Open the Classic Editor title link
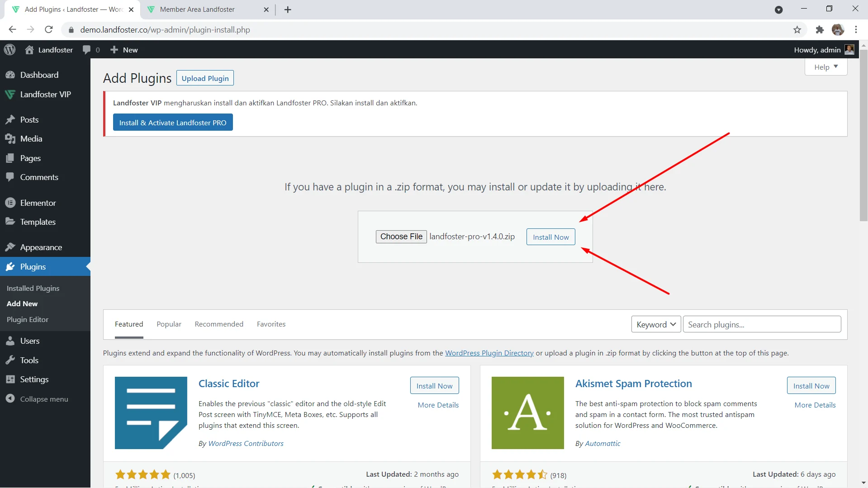The image size is (868, 488). point(229,384)
